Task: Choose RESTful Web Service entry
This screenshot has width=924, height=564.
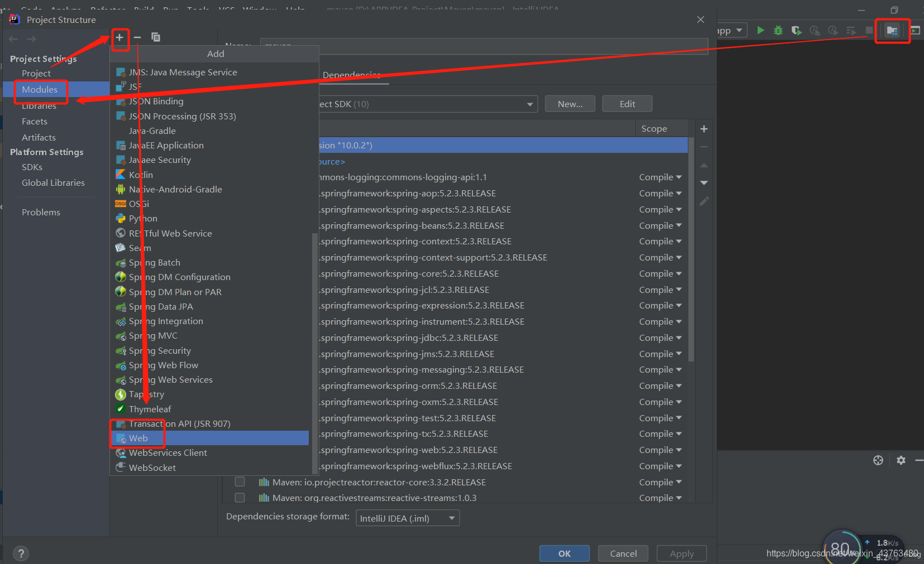Action: [x=209, y=233]
